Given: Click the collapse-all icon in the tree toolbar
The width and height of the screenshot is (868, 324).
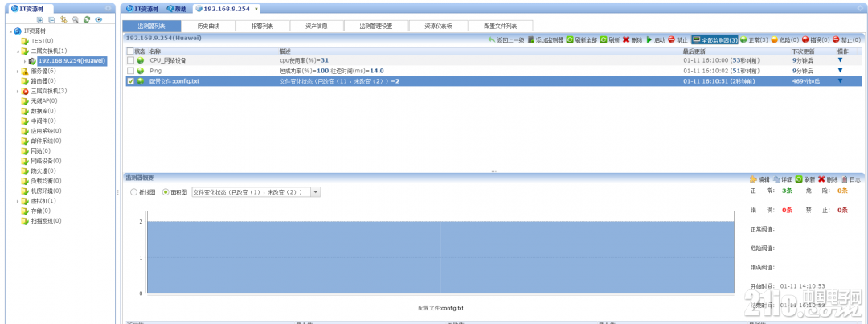Looking at the screenshot, I should click(x=51, y=19).
